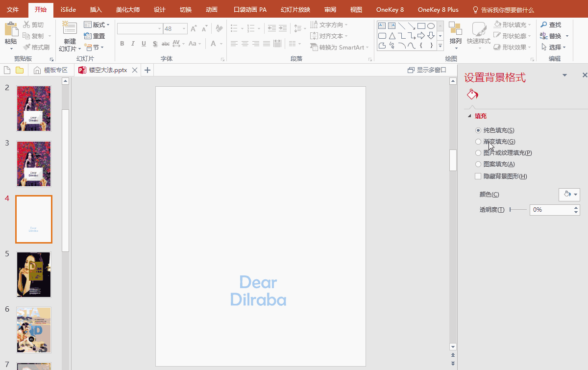Select slide 5 thumbnail in the panel

[34, 274]
